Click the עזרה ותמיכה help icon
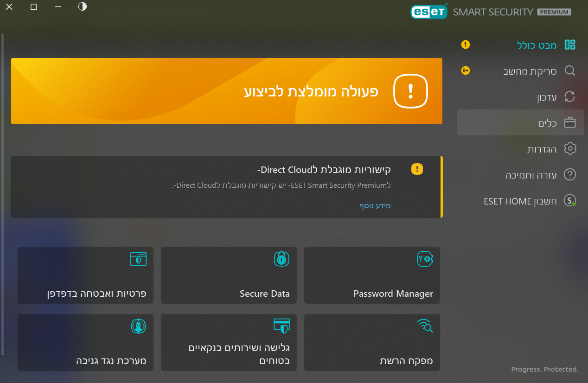This screenshot has height=383, width=588. (x=570, y=174)
